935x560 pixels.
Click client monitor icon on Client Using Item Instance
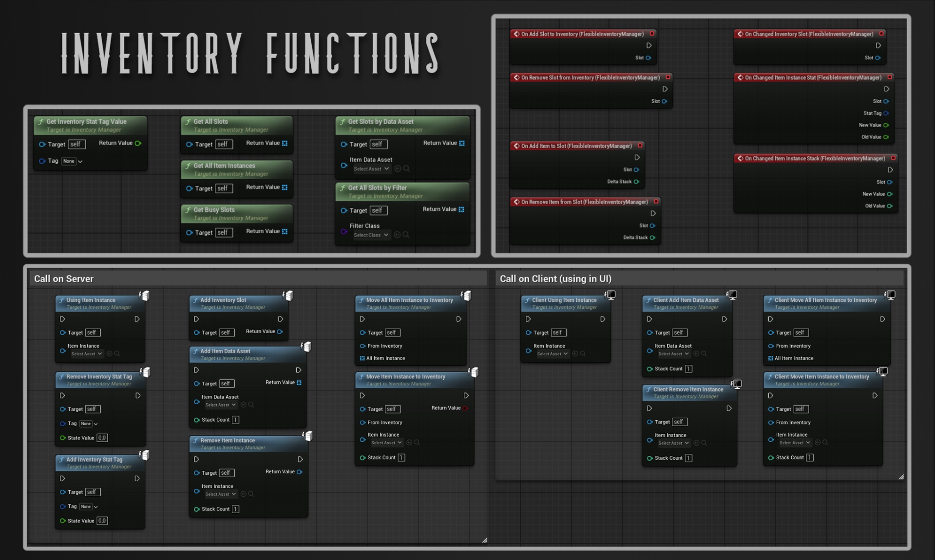point(611,295)
